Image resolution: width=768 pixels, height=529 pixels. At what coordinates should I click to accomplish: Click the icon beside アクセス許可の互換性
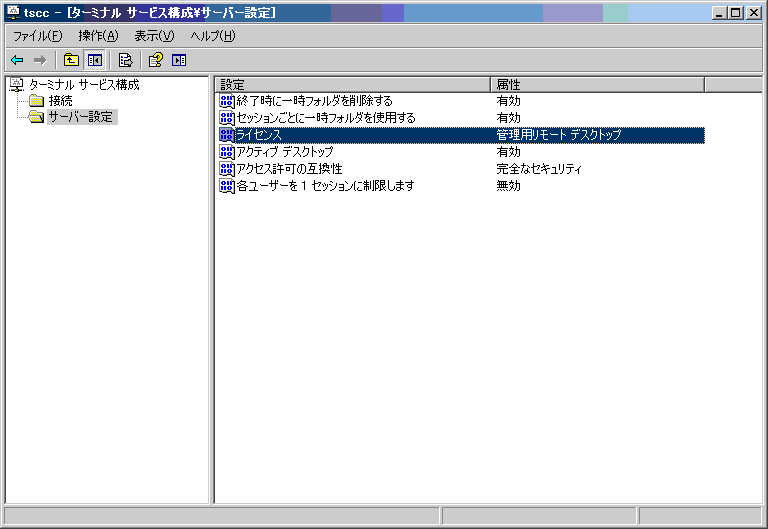227,168
